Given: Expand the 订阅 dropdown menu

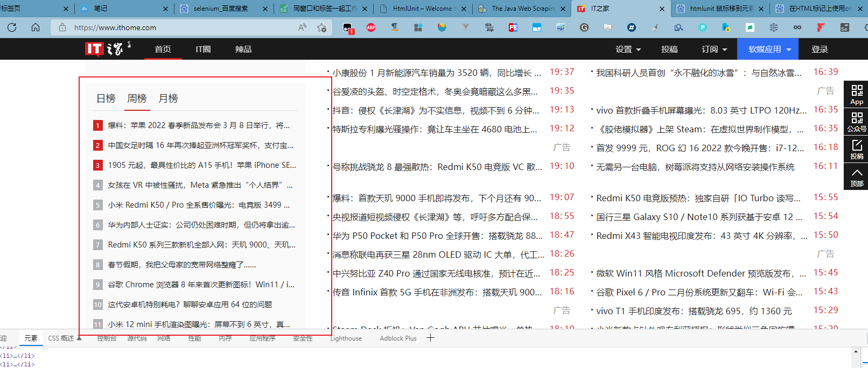Looking at the screenshot, I should [x=715, y=49].
